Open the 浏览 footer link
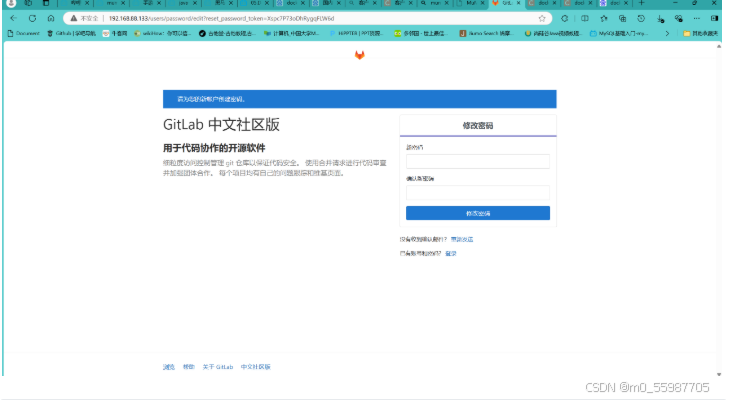Viewport: 730px width, 400px height. (169, 367)
